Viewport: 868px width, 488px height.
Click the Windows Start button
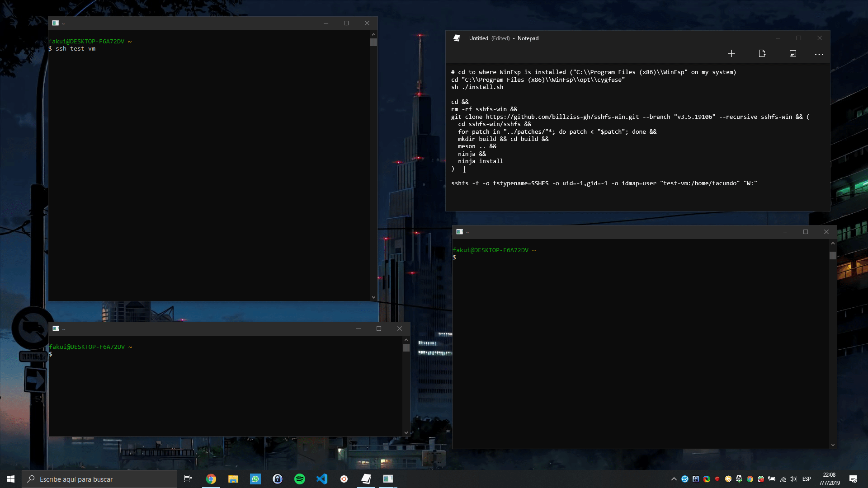click(11, 479)
